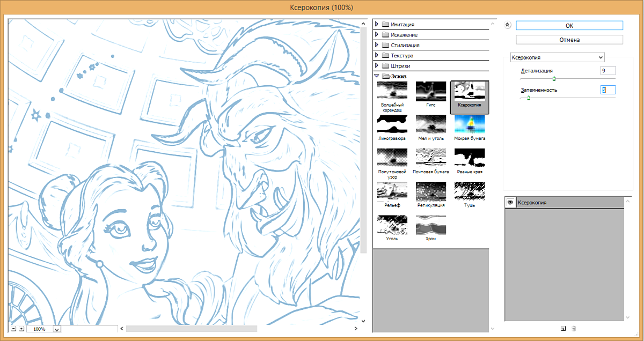Hide the Ксерокопия effect layer eye

click(x=510, y=202)
